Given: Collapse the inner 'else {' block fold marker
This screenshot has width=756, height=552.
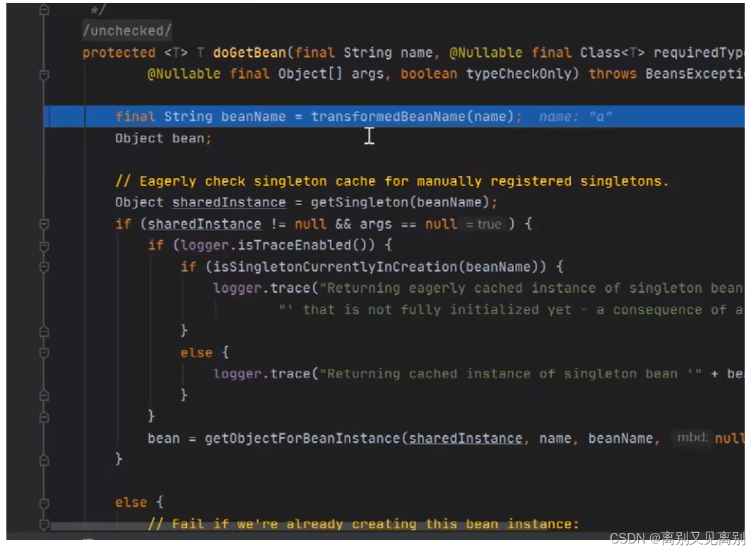Looking at the screenshot, I should click(x=45, y=353).
